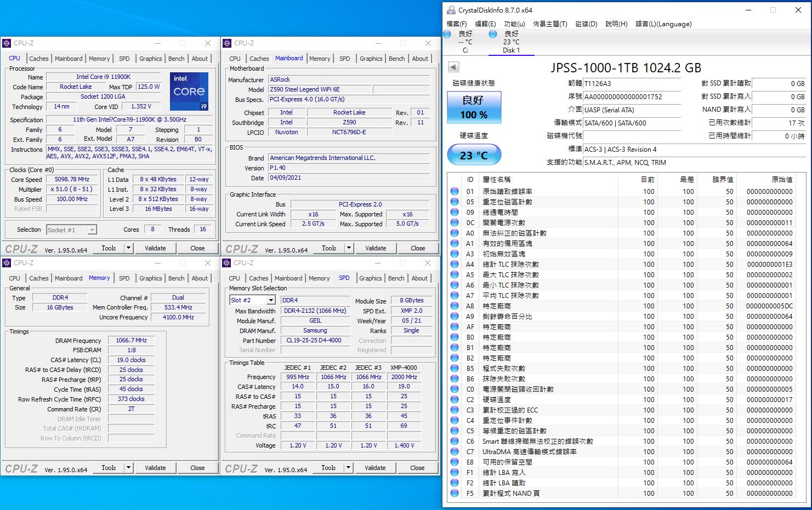
Task: Click the CrystalDiskInfo title bar app icon
Action: click(451, 10)
